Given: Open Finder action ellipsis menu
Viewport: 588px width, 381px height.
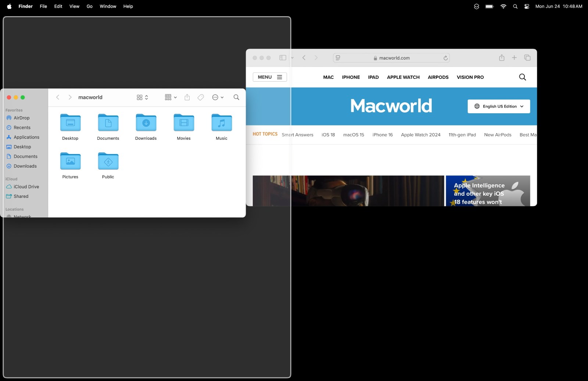Looking at the screenshot, I should [x=218, y=97].
